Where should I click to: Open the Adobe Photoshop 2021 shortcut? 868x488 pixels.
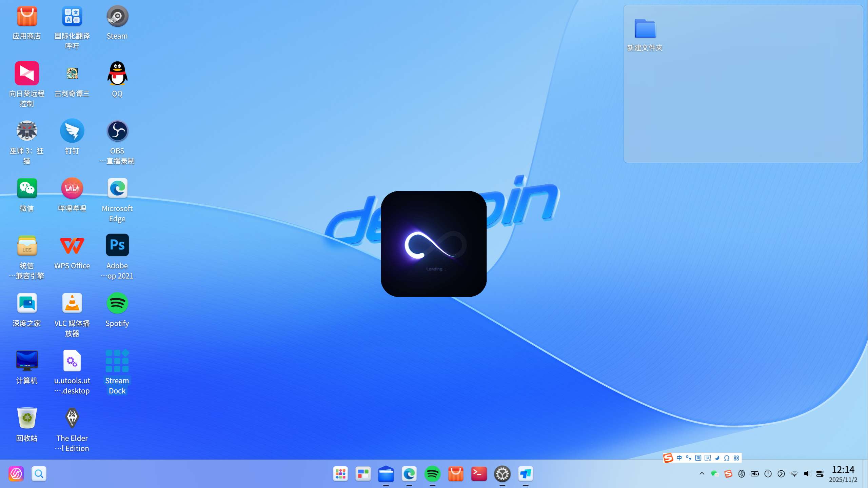[x=117, y=245]
